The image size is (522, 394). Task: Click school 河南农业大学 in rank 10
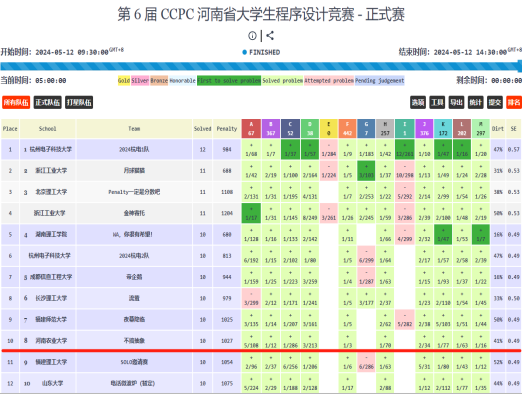coord(51,341)
